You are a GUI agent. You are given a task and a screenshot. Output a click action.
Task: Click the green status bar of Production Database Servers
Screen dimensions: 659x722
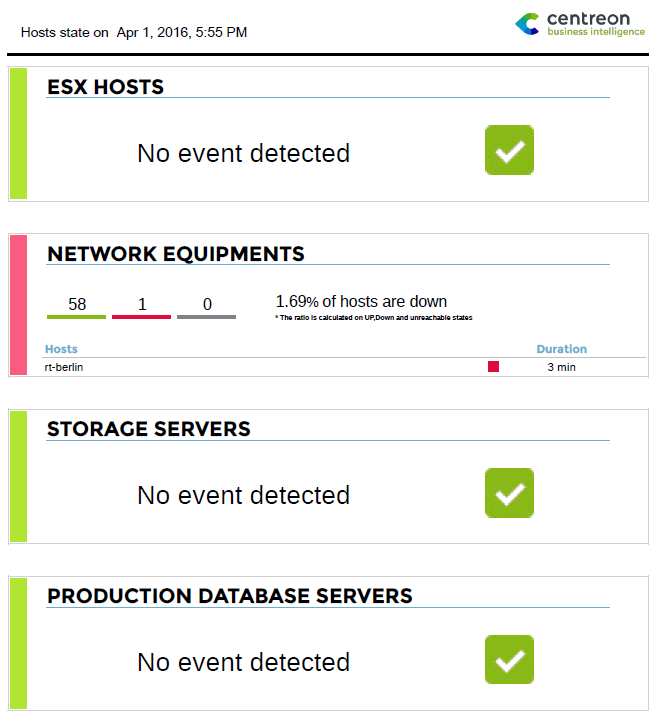pyautogui.click(x=18, y=643)
